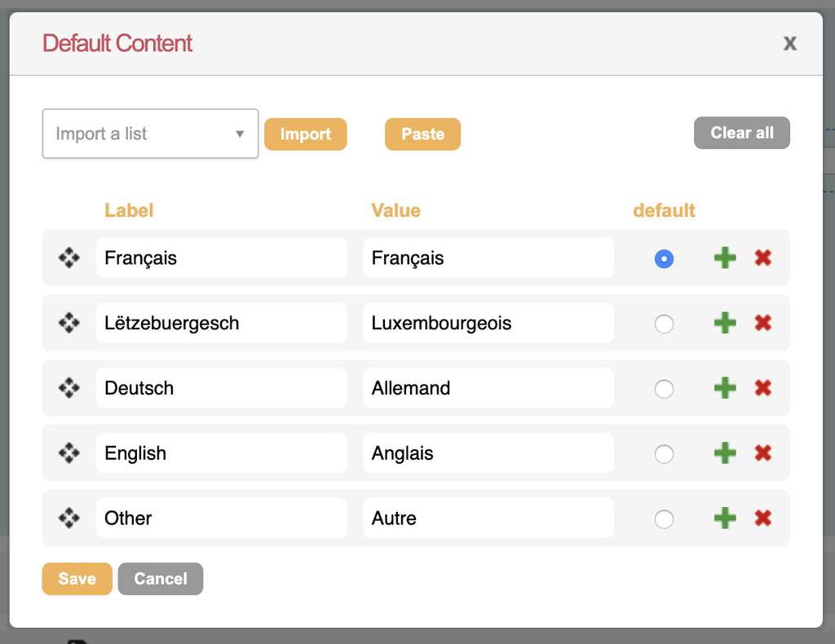
Task: Open the Import a list dropdown
Action: [x=150, y=134]
